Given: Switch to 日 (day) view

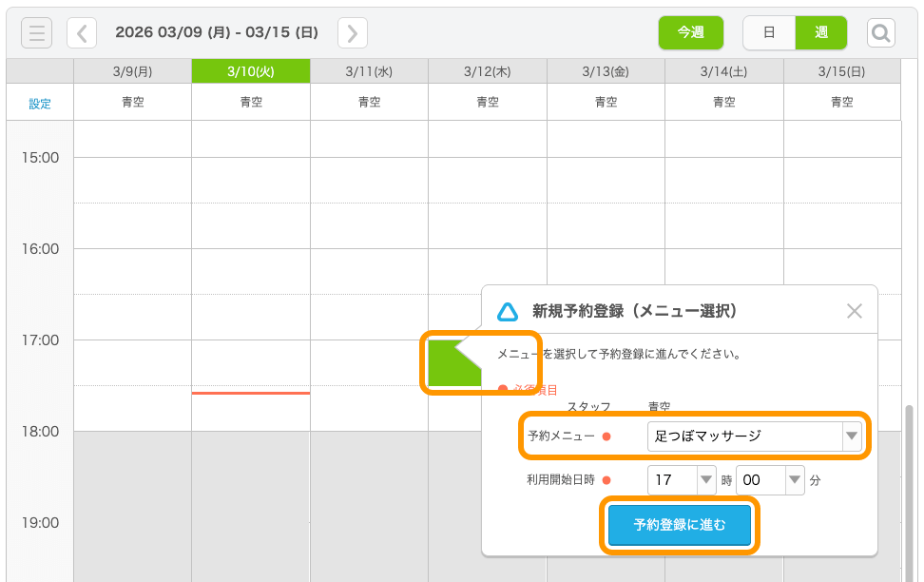Looking at the screenshot, I should (x=771, y=31).
